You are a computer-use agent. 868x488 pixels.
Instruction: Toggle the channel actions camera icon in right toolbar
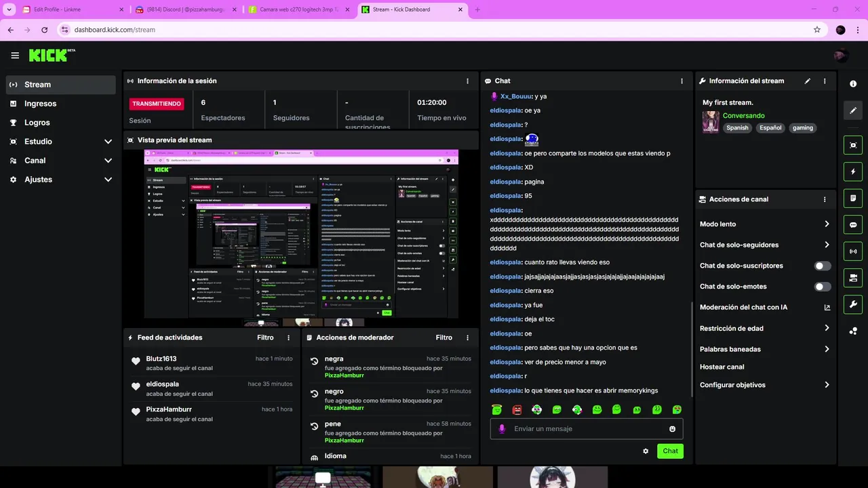click(x=853, y=278)
